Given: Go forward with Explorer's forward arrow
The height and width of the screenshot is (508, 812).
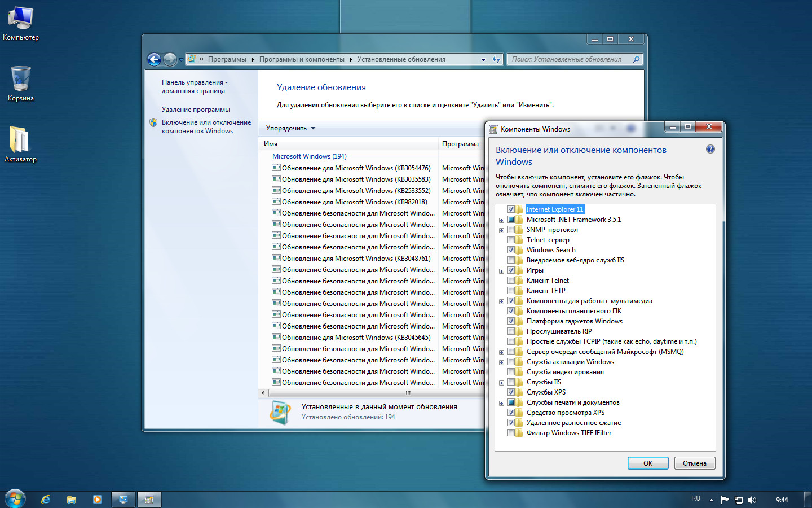Looking at the screenshot, I should 170,59.
